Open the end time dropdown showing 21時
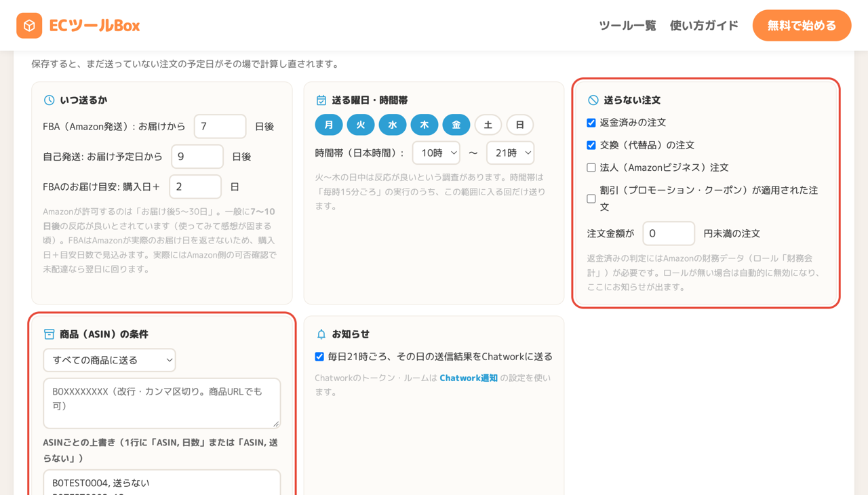The width and height of the screenshot is (868, 495). pos(510,153)
